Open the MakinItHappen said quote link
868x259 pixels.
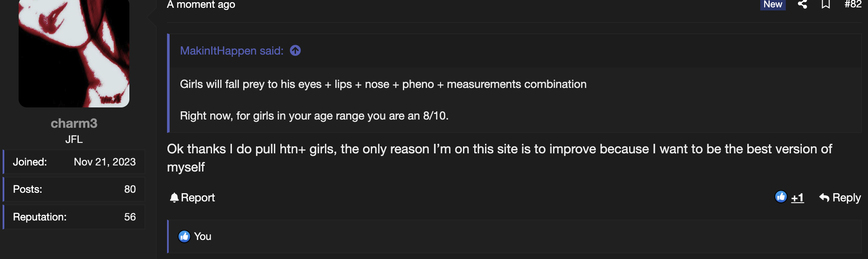tap(231, 51)
